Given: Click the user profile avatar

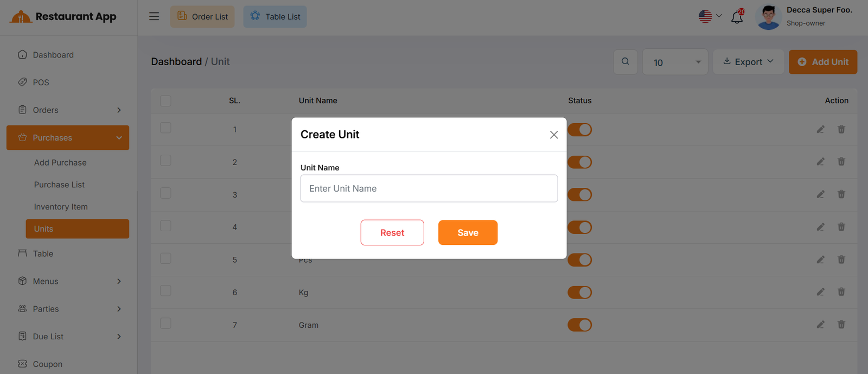Looking at the screenshot, I should tap(768, 17).
